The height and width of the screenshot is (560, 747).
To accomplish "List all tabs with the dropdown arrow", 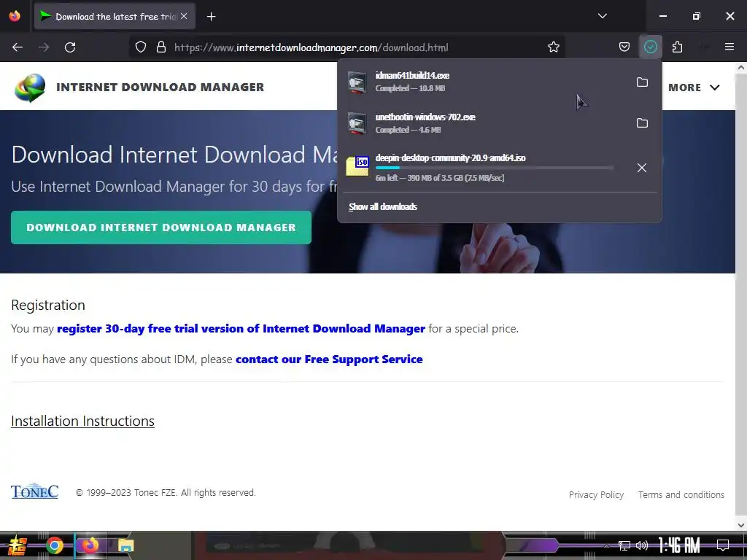I will pos(602,16).
